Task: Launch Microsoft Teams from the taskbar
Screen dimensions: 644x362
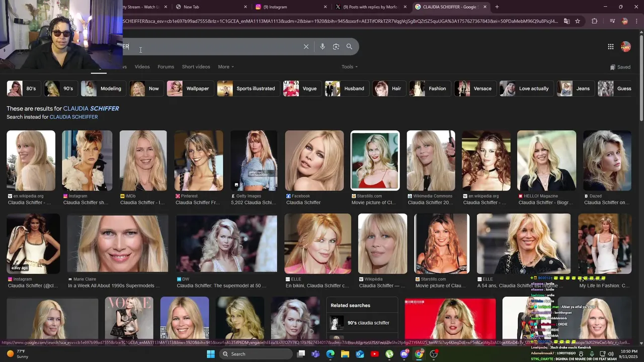Action: click(x=315, y=354)
